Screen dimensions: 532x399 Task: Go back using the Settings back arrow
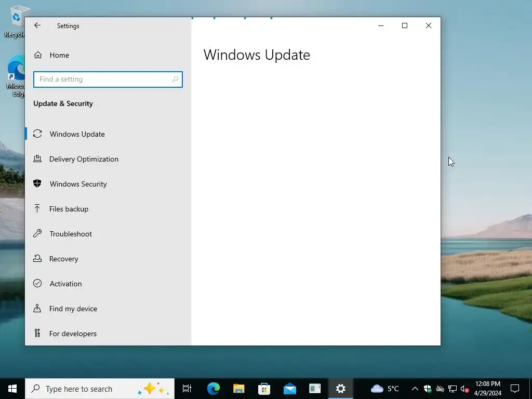(37, 25)
